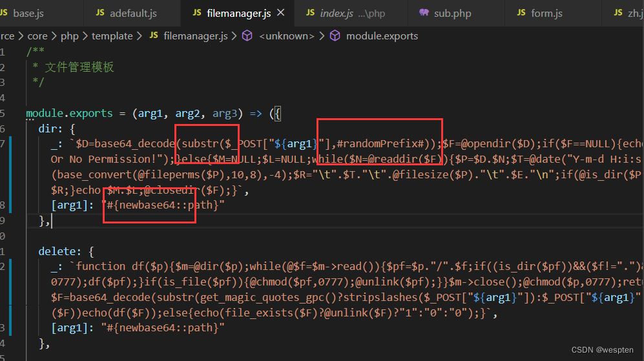Click the symbol icon beside <unknown> breadcrumb
Image resolution: width=644 pixels, height=361 pixels.
coord(247,36)
